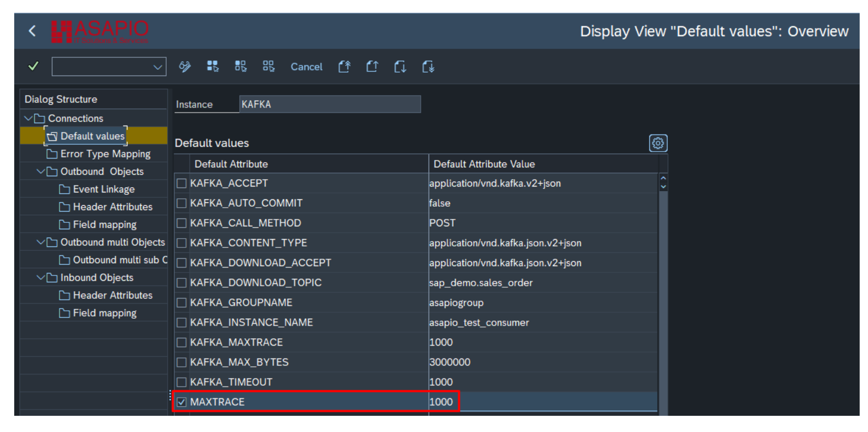Collapse the Outbound multi Objects node

pyautogui.click(x=41, y=242)
